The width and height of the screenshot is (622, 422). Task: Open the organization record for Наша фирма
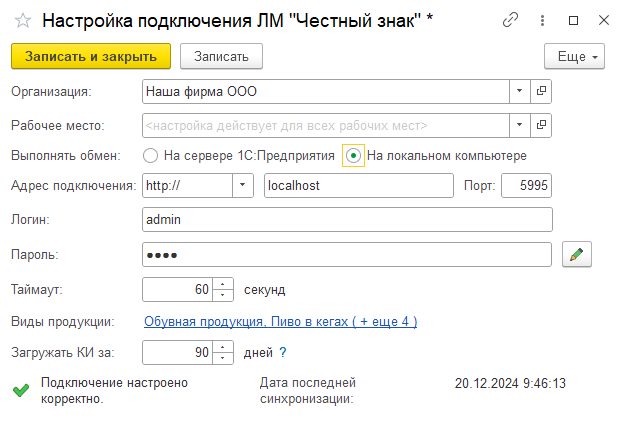542,91
